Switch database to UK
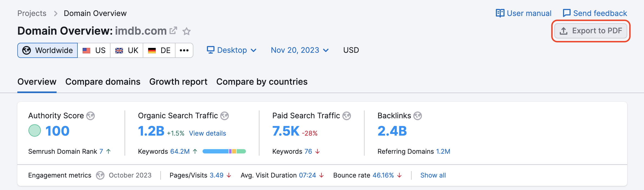The height and width of the screenshot is (190, 644). click(126, 50)
